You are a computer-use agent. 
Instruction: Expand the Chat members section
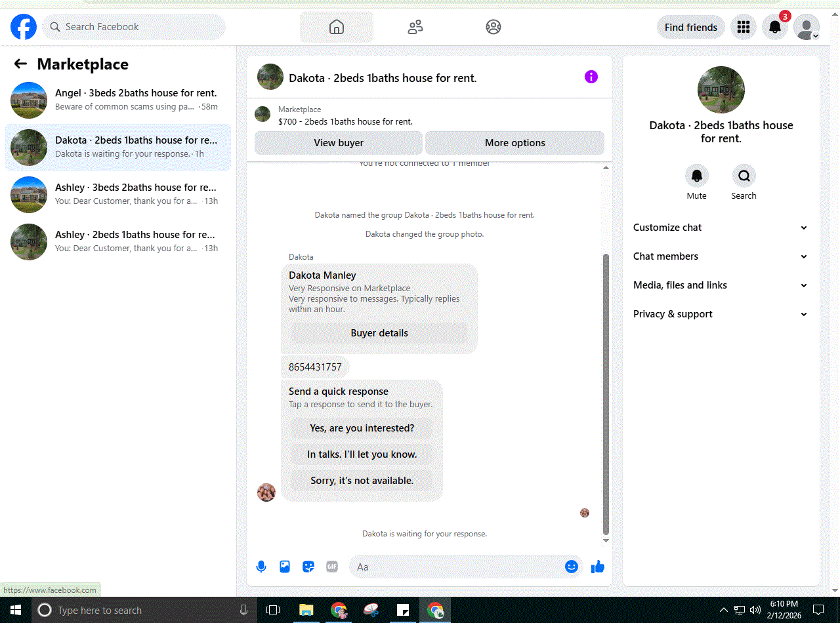[x=721, y=256]
